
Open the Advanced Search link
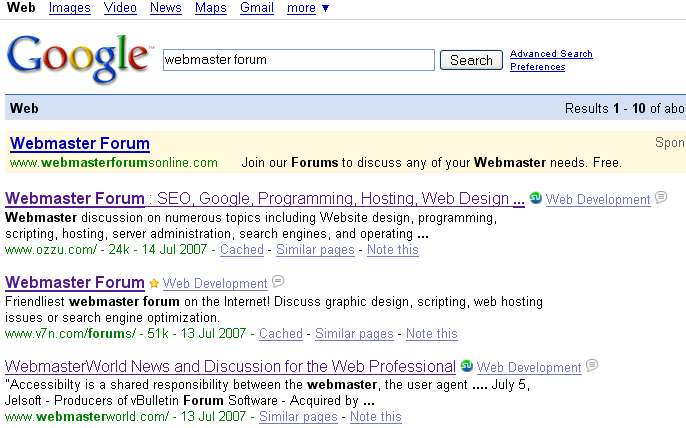point(551,54)
